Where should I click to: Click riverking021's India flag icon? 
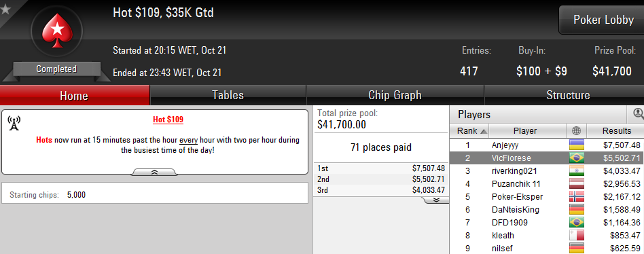point(576,170)
